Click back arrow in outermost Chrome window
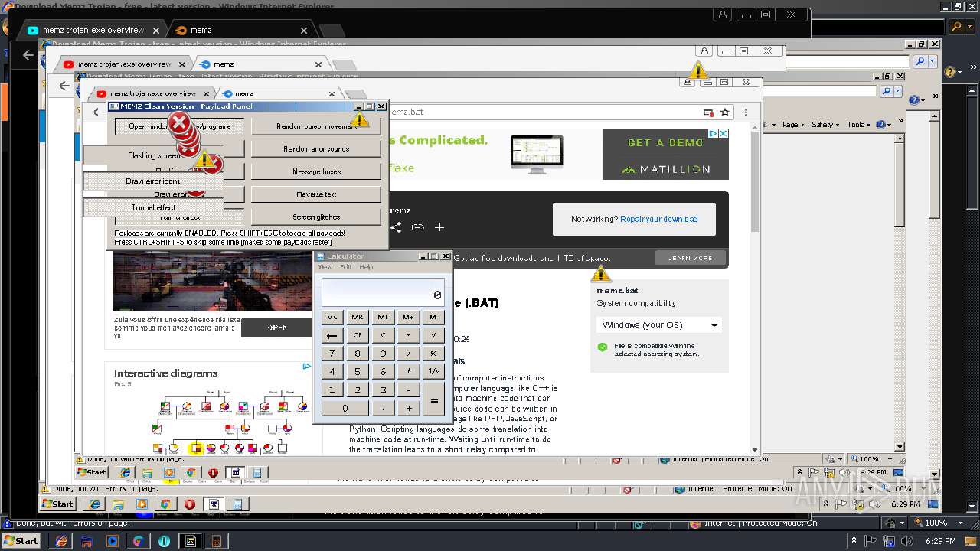Screen dimensions: 980x551 28,55
